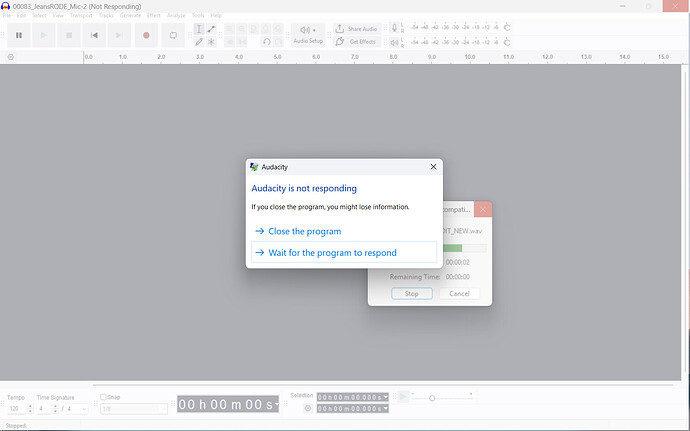Open the Help menu
The height and width of the screenshot is (431, 690).
(x=216, y=15)
